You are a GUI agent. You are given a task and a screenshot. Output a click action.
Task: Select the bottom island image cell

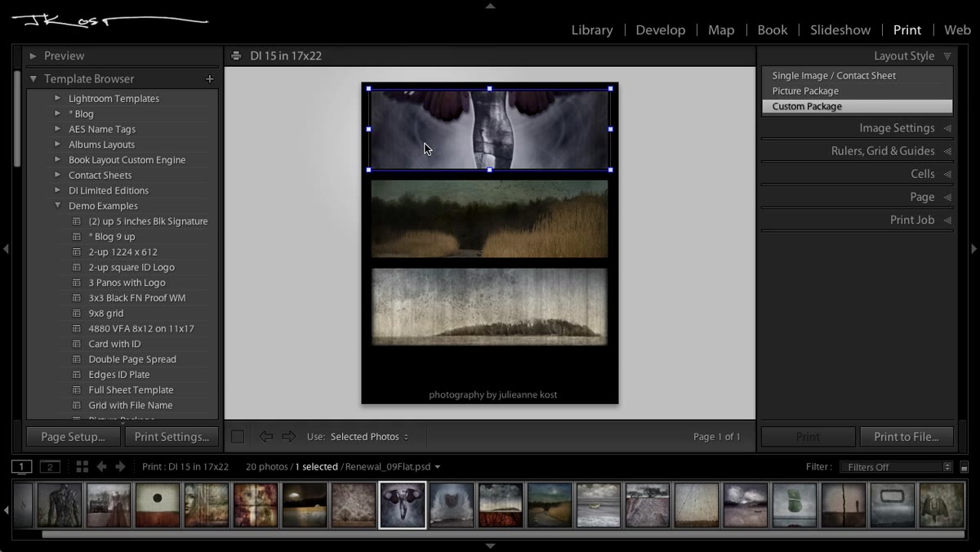point(490,306)
